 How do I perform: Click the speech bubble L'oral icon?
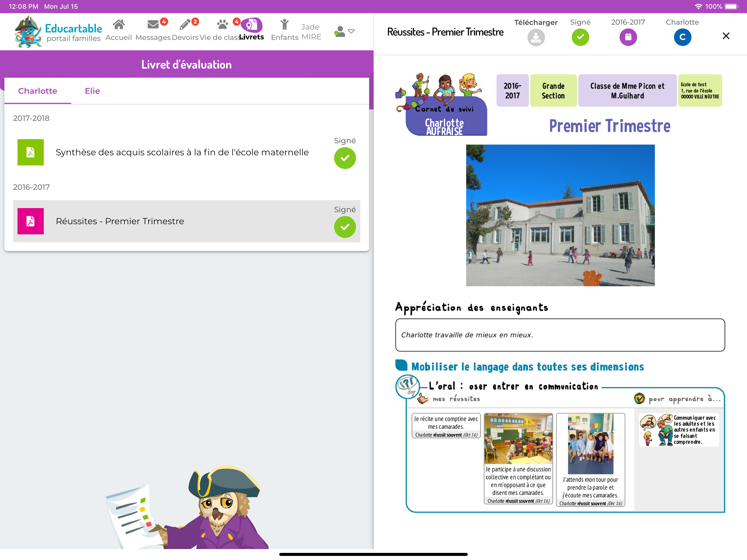(x=408, y=387)
